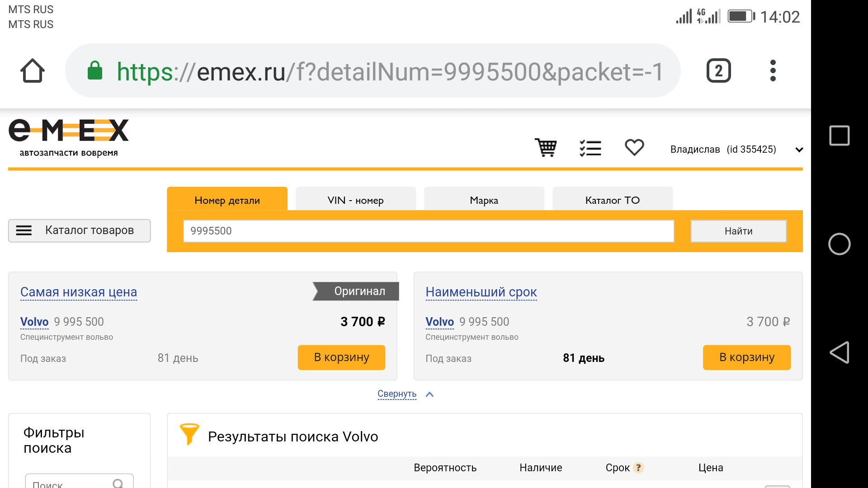
Task: Open the browser three-dot menu
Action: (x=773, y=71)
